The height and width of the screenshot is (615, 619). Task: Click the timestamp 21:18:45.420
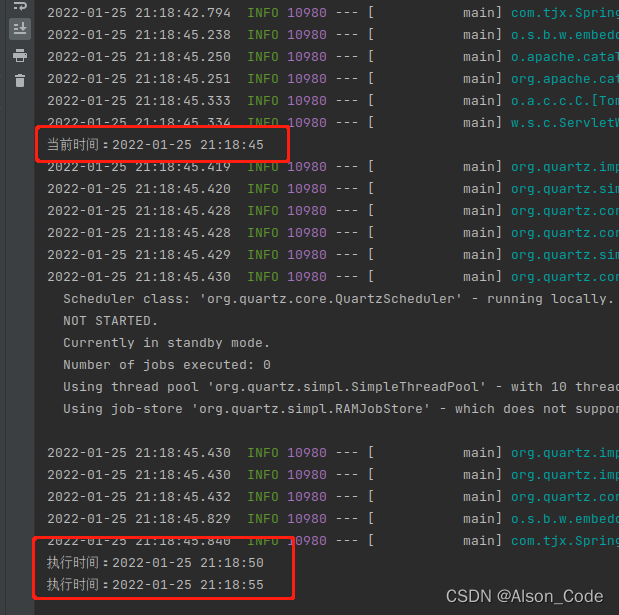coord(139,189)
